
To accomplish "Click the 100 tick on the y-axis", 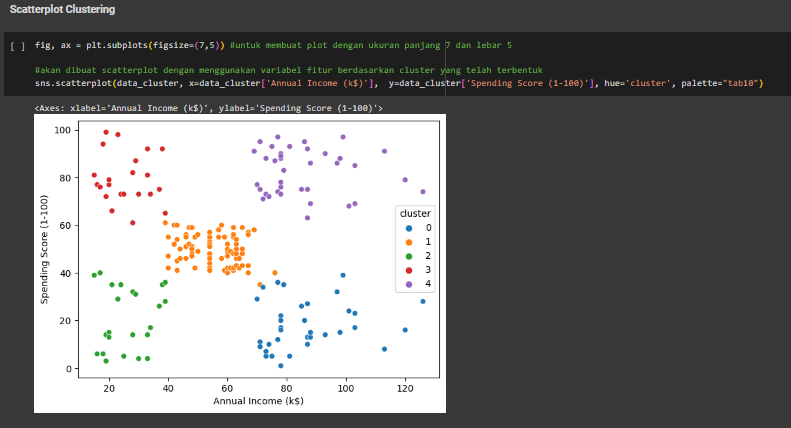I will pos(63,130).
